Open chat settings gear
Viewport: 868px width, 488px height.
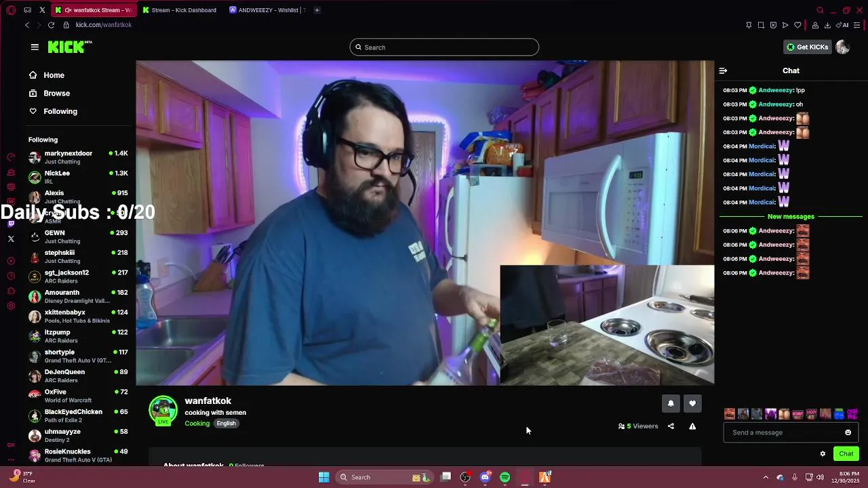click(823, 453)
